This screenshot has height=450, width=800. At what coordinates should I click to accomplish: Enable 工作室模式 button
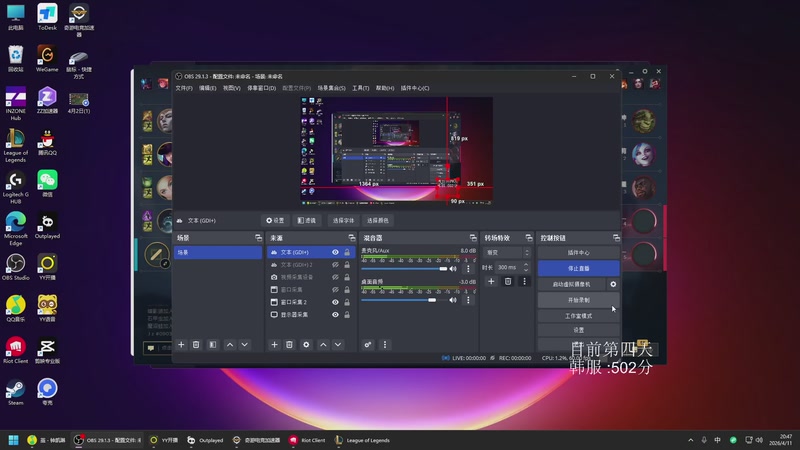pos(579,316)
